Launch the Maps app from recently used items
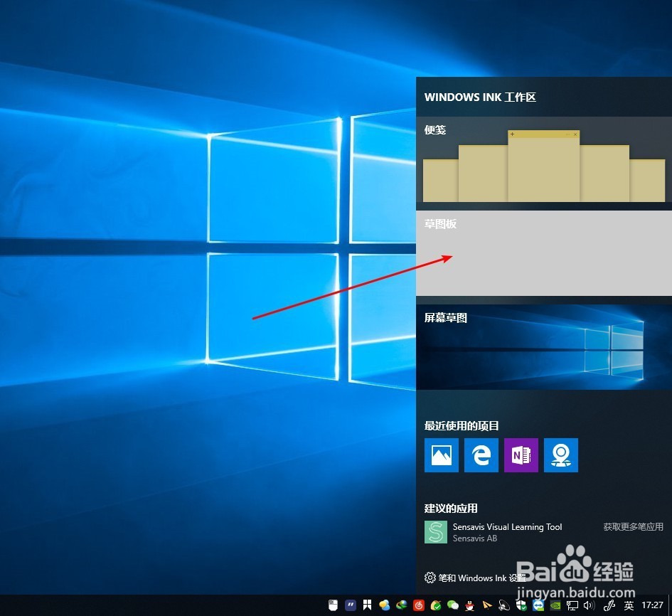This screenshot has height=616, width=672. click(561, 455)
